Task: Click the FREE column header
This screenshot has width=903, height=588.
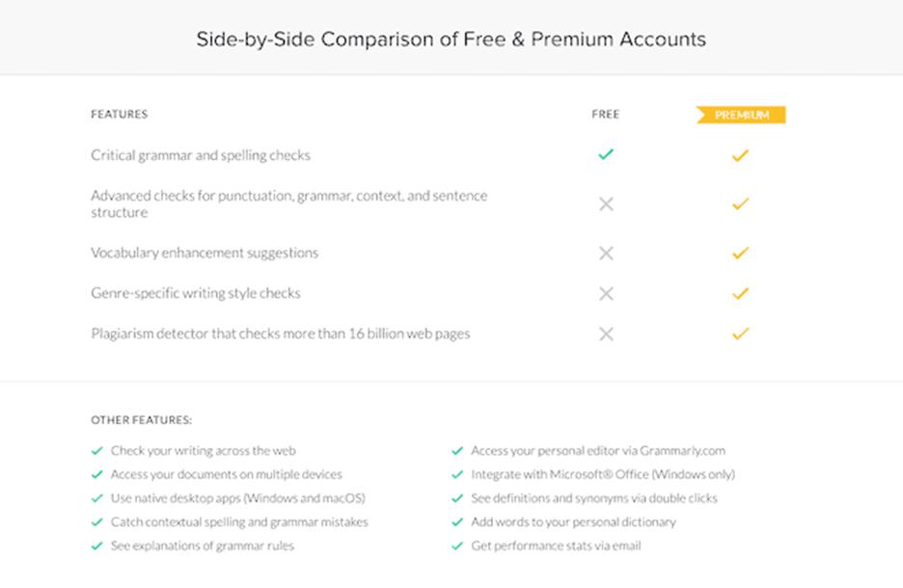Action: click(x=606, y=115)
